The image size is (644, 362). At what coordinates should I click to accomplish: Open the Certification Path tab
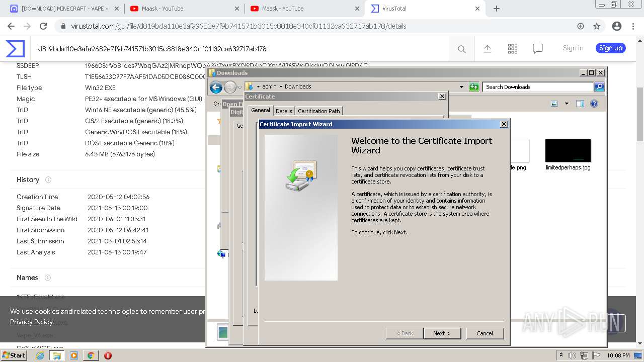319,111
